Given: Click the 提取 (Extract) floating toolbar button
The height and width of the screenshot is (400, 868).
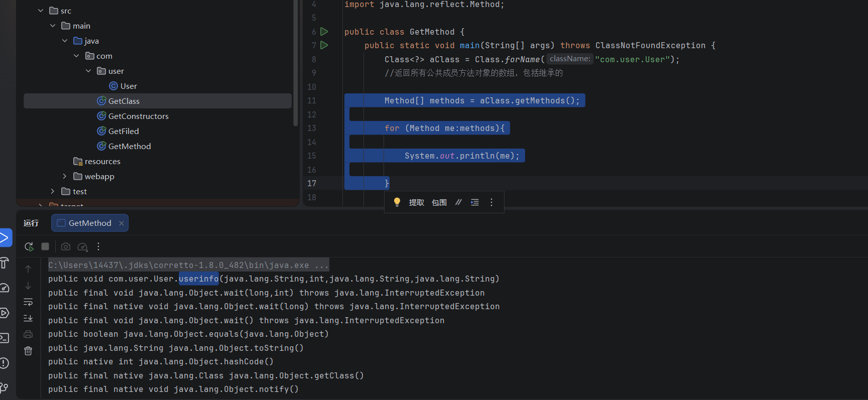Looking at the screenshot, I should [417, 202].
